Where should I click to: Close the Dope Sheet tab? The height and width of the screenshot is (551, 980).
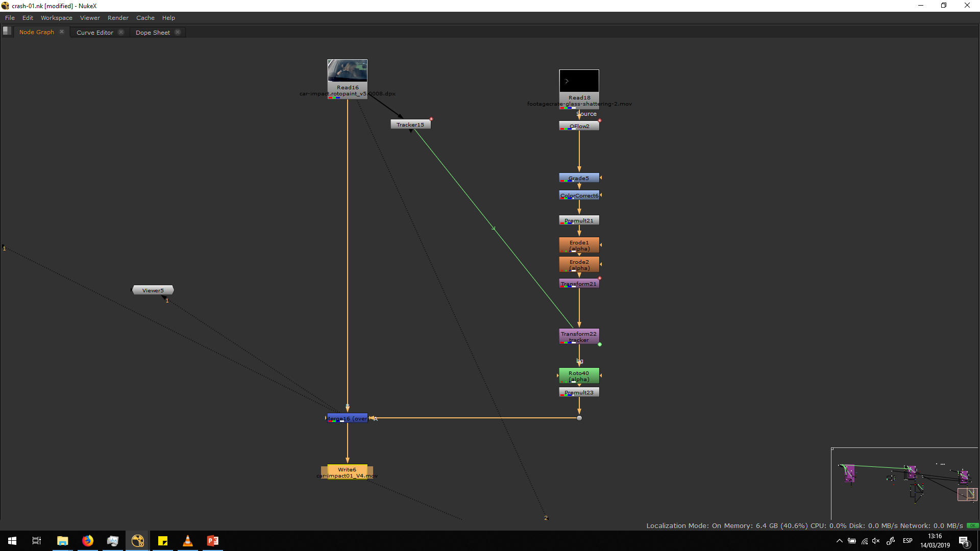(x=178, y=32)
